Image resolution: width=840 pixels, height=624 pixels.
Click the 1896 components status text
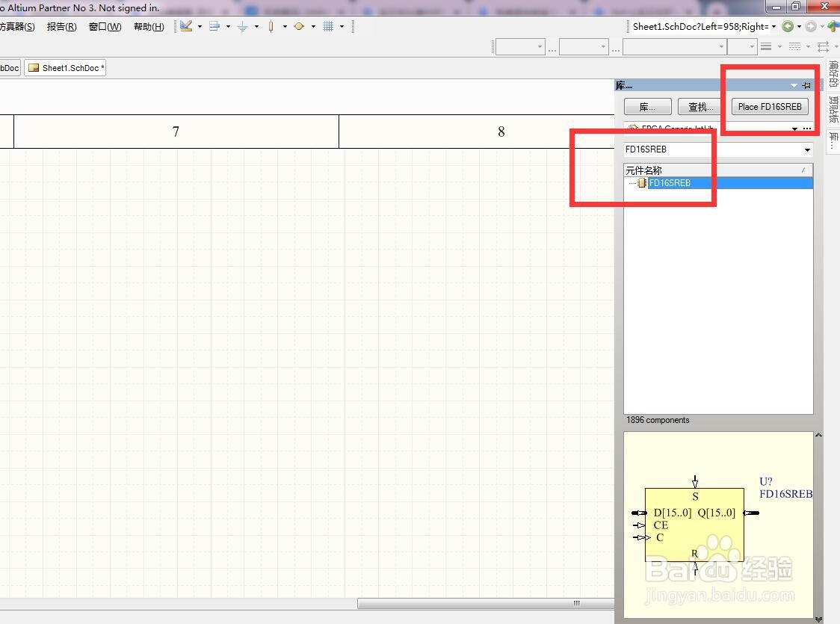click(658, 421)
